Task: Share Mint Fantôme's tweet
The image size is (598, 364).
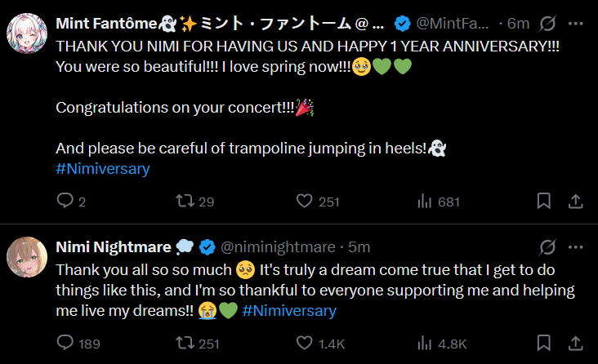Action: pyautogui.click(x=574, y=201)
